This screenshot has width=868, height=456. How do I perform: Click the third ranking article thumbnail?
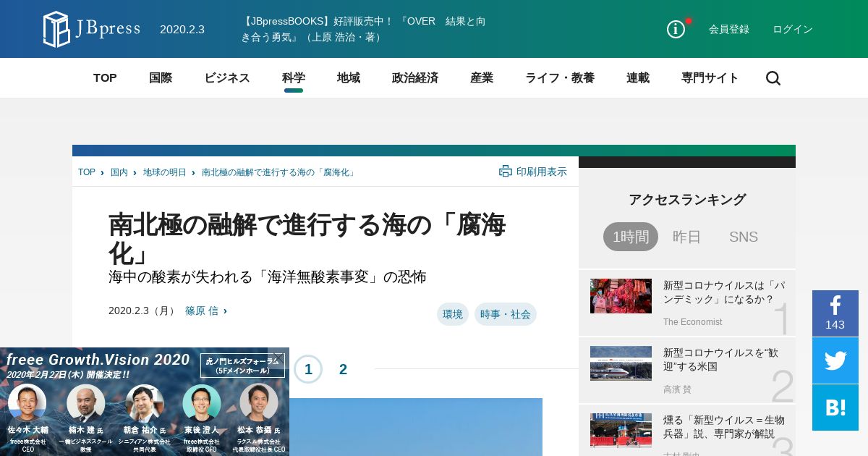click(x=621, y=431)
